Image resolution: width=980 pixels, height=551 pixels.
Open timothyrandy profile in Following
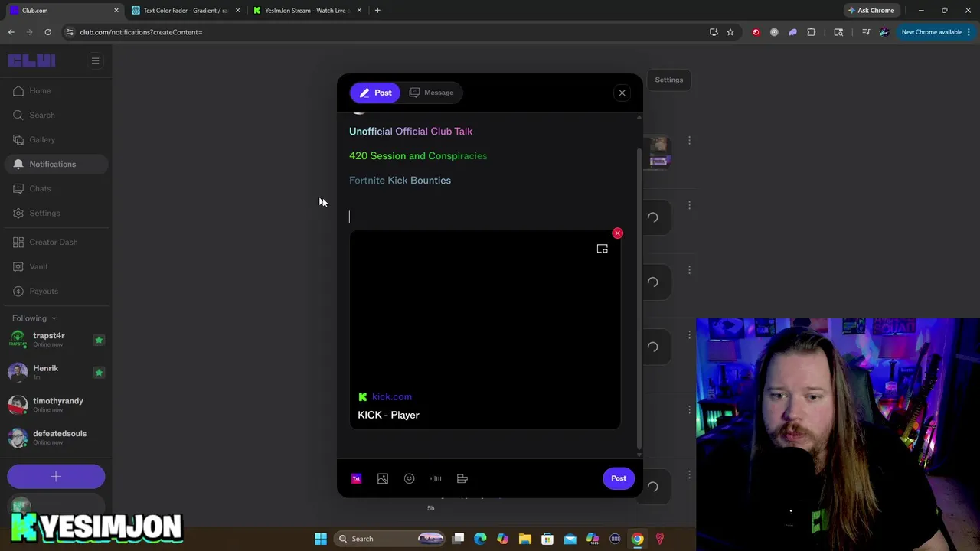tap(57, 405)
